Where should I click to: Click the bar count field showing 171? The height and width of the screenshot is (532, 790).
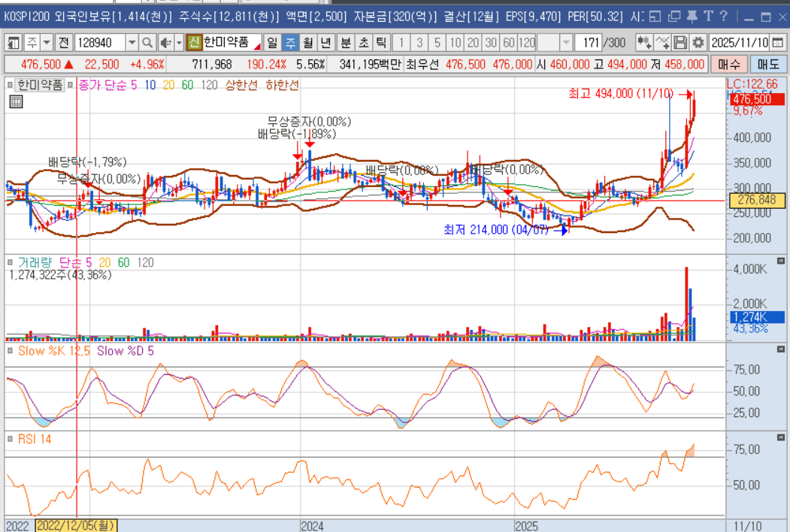[589, 43]
